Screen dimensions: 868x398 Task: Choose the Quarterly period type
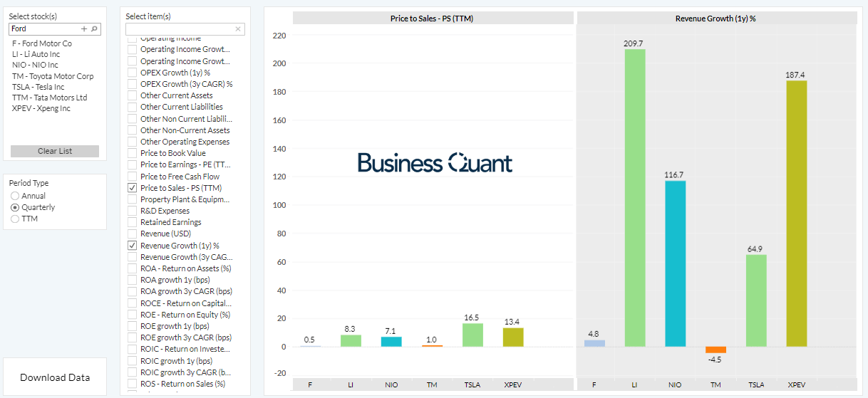pyautogui.click(x=15, y=207)
